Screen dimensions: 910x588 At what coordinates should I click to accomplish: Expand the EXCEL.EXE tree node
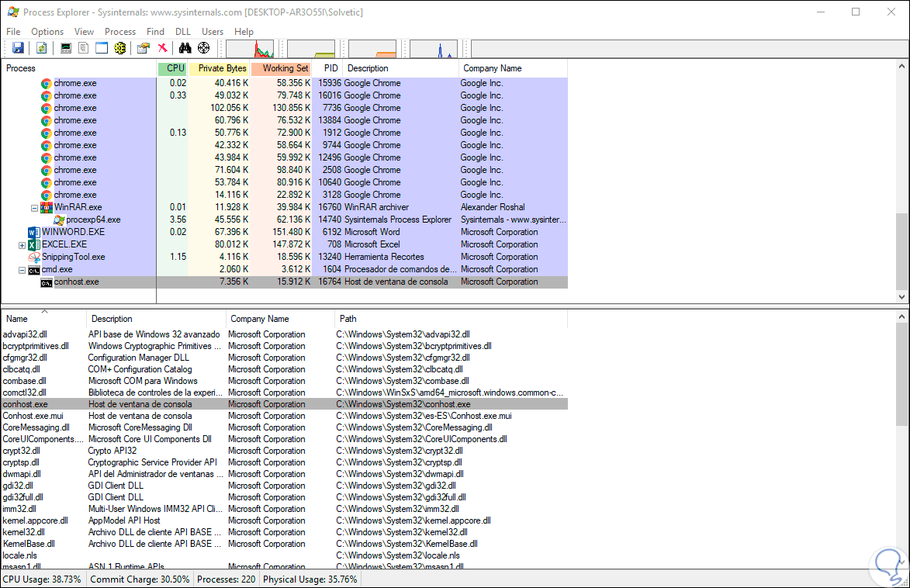pyautogui.click(x=22, y=245)
